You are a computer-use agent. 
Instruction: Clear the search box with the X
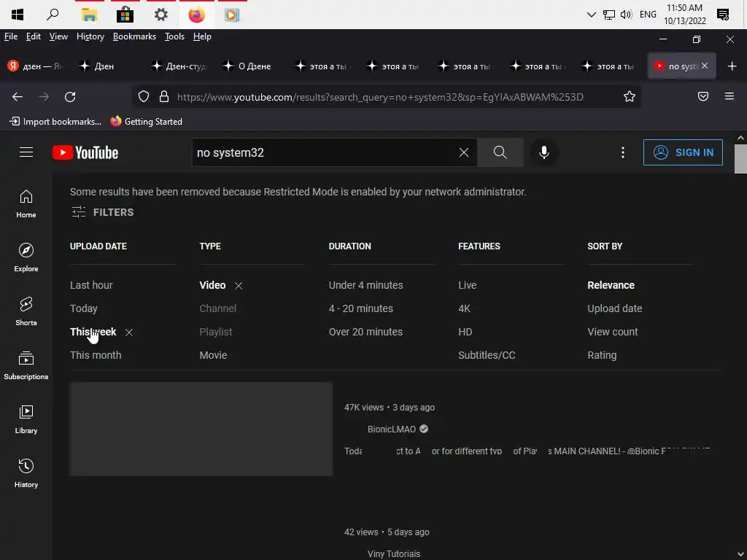coord(463,152)
